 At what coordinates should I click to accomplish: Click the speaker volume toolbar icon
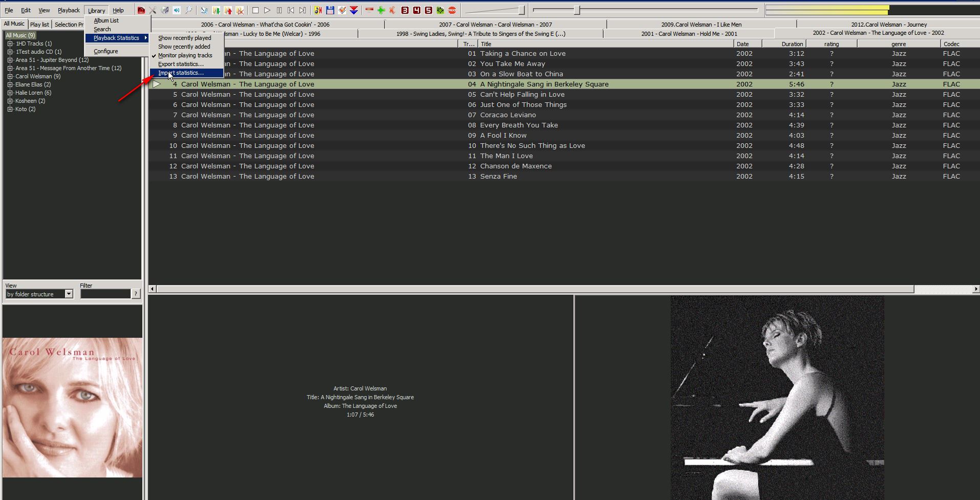coord(177,10)
